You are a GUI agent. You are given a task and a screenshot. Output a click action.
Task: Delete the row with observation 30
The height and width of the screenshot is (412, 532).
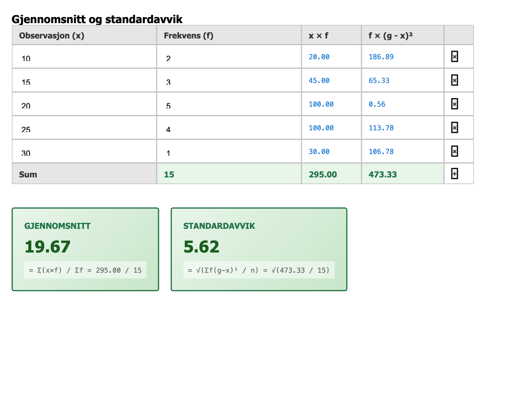click(x=454, y=151)
